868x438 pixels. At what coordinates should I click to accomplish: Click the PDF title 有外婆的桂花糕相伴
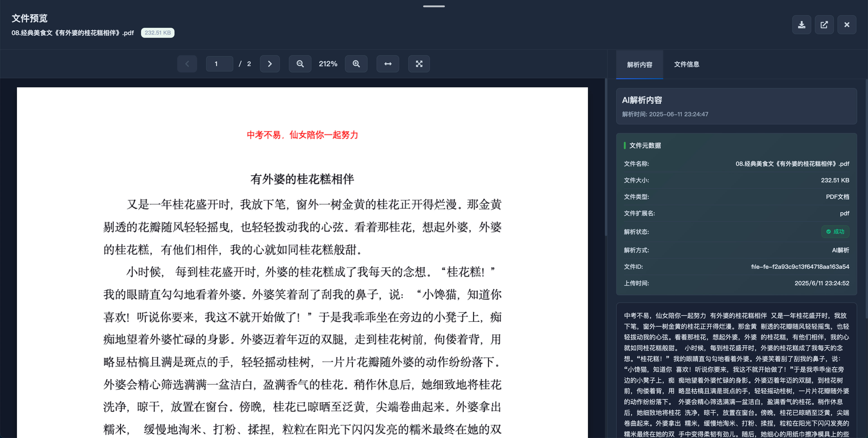[302, 179]
